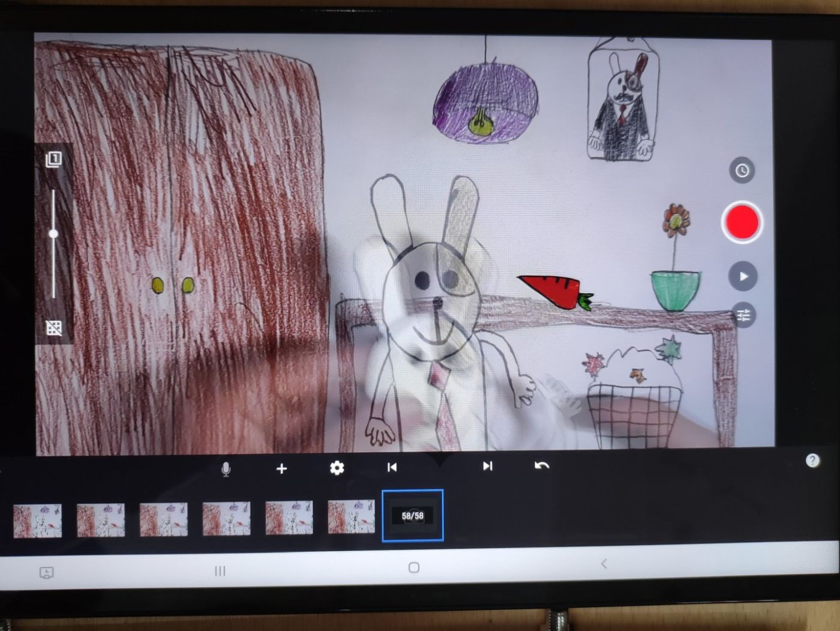Screen dimensions: 840x631
Task: Open the help question mark
Action: coord(813,460)
